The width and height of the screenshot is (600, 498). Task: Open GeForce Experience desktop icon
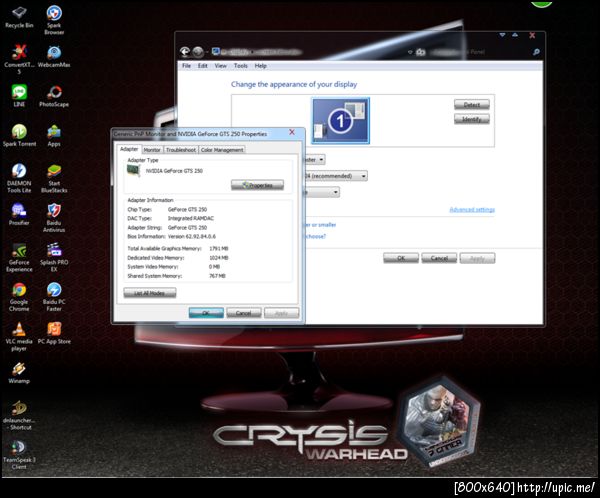pos(19,257)
